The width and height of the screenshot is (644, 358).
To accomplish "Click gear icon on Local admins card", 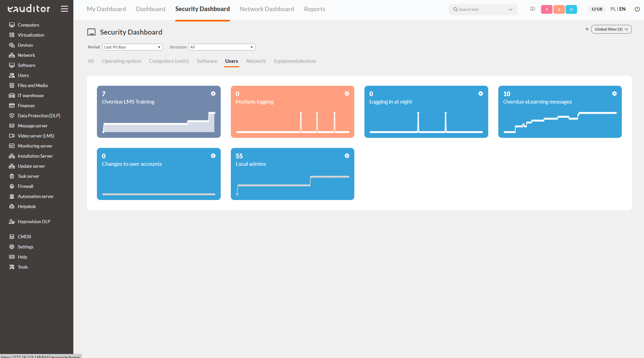I will pos(347,156).
